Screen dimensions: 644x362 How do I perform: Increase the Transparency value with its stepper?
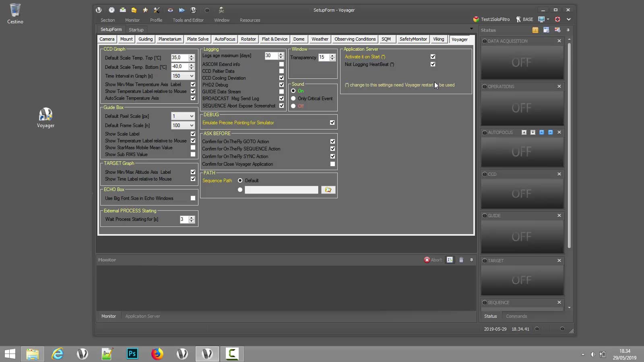332,56
